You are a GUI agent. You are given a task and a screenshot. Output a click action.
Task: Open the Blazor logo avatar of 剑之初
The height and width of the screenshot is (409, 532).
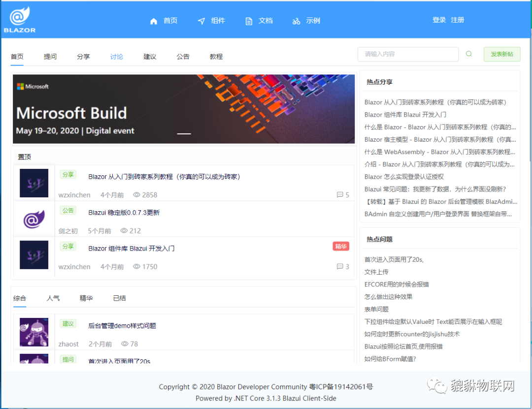tap(34, 219)
